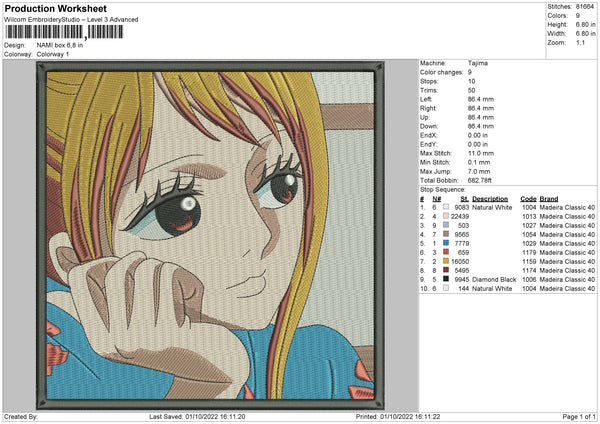Click the 'Brand' column header

[x=549, y=199]
